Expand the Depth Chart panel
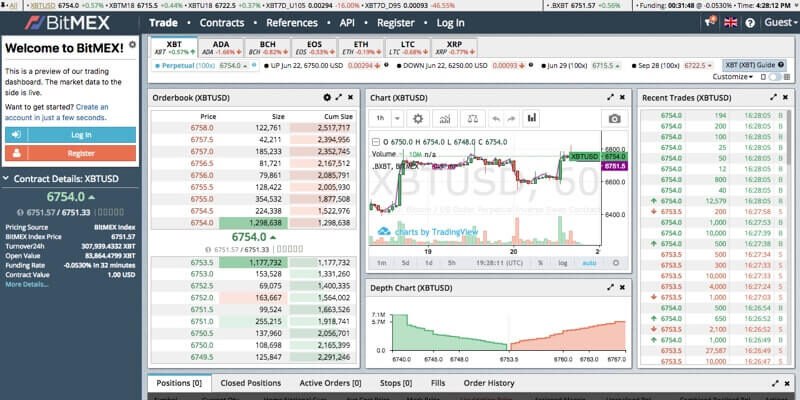 click(610, 288)
